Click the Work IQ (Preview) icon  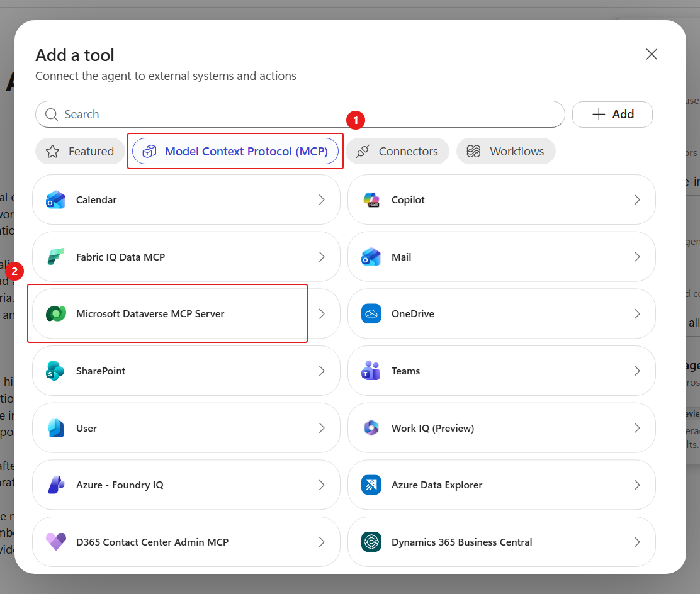click(371, 428)
